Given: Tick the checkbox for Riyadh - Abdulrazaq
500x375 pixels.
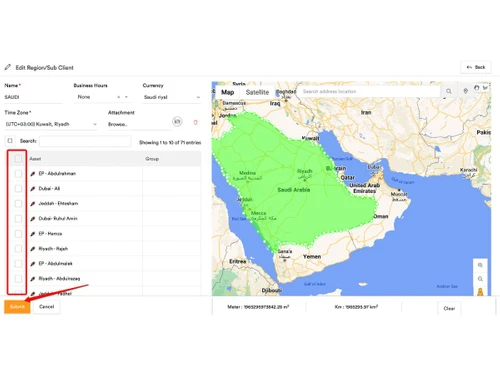Looking at the screenshot, I should pos(18,279).
